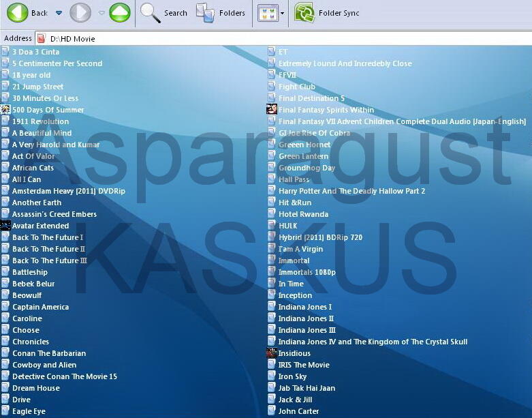Click the Folders pane icon

[x=205, y=13]
